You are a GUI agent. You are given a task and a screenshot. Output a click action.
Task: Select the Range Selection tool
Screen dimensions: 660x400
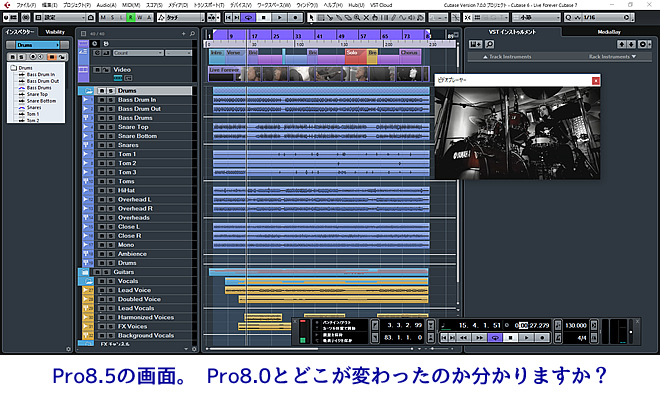point(321,18)
